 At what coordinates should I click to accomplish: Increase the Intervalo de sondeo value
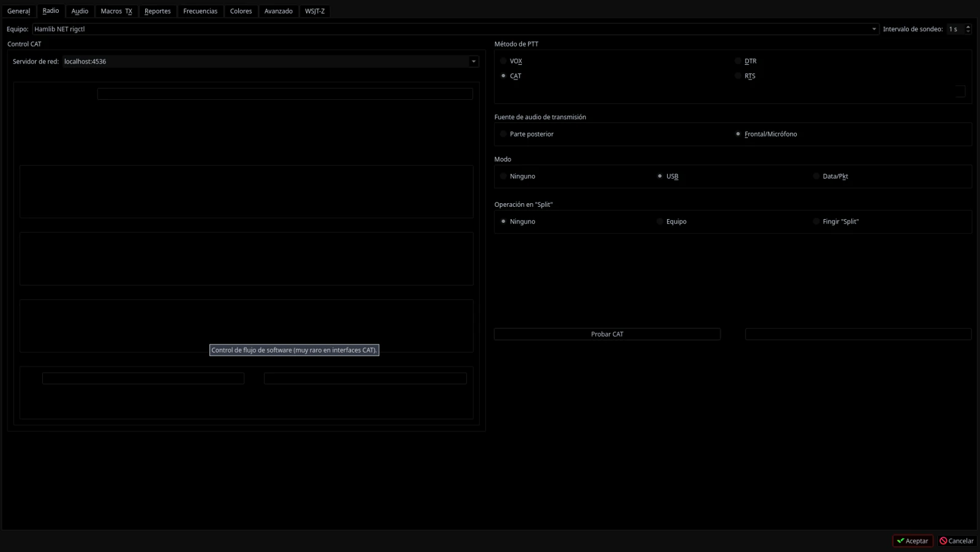[968, 26]
